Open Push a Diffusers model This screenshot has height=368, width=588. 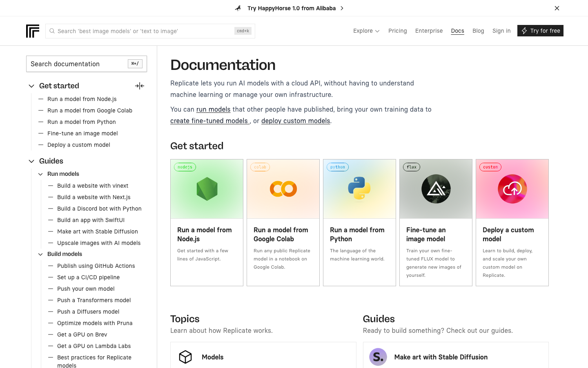click(88, 312)
